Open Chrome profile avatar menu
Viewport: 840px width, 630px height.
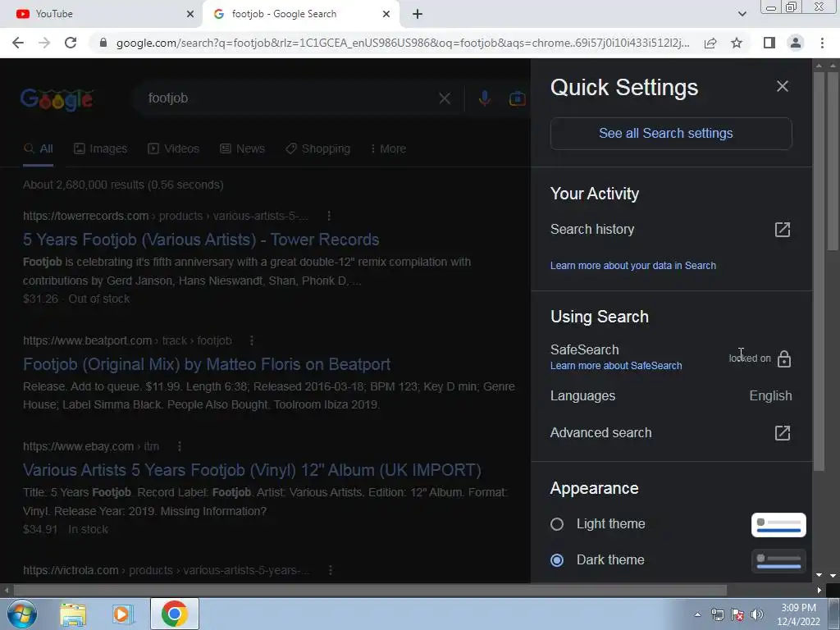796,43
